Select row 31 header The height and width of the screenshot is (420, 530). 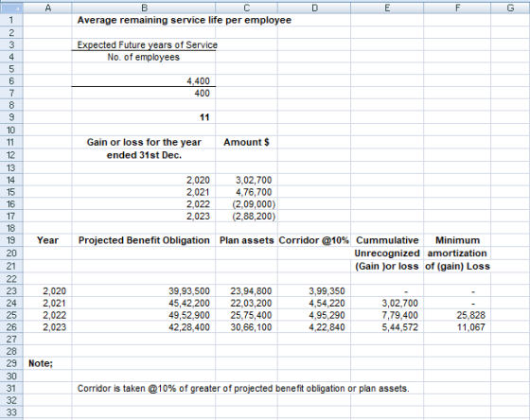click(x=11, y=388)
